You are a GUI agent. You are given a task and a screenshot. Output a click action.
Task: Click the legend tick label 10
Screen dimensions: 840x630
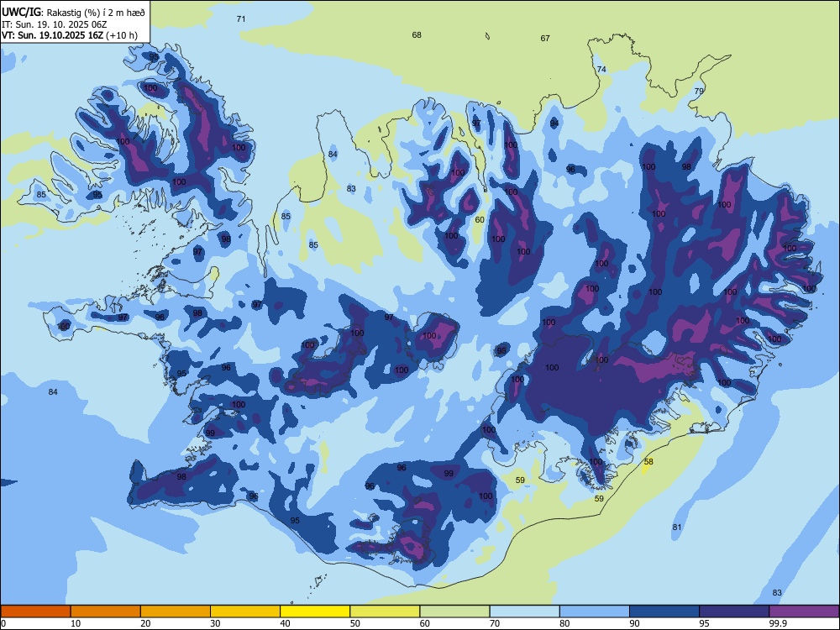point(76,623)
